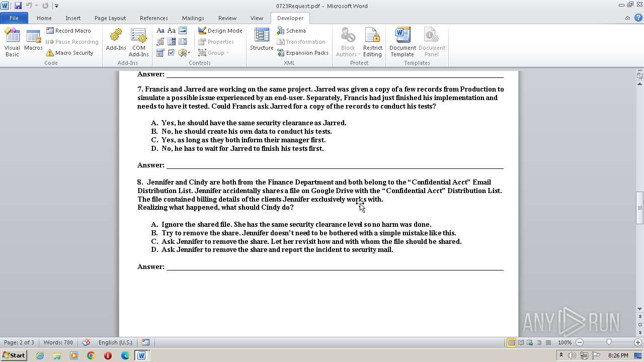Click the Repeat/Redo button
644x362 pixels.
45,6
